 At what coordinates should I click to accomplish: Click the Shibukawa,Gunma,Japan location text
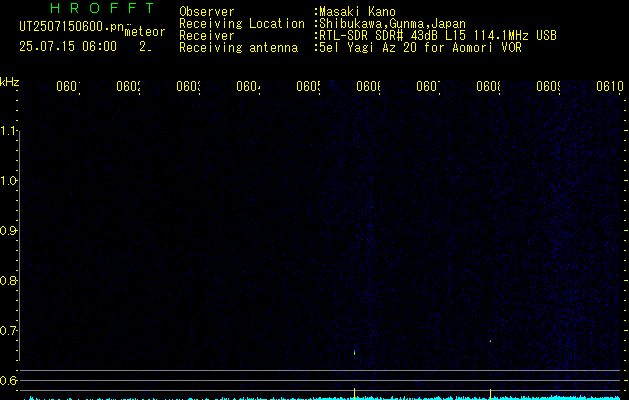click(x=392, y=24)
